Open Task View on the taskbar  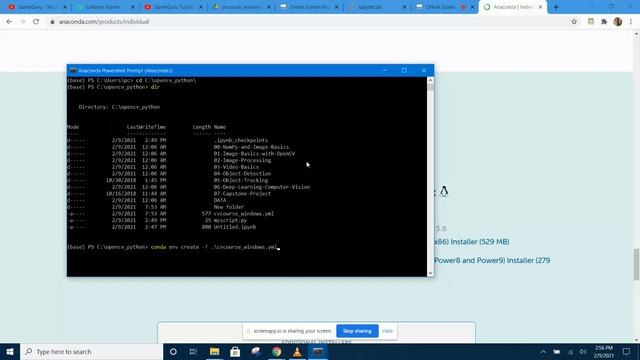tap(193, 351)
